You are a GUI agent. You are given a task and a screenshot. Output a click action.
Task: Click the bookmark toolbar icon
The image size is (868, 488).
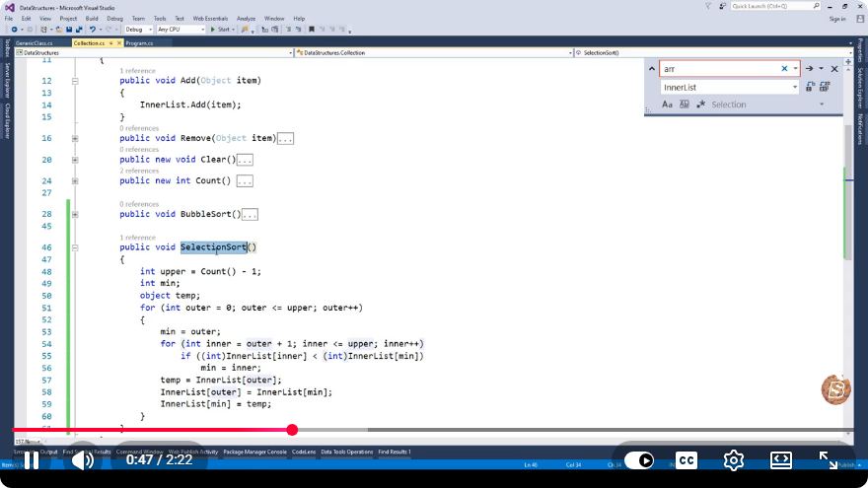[312, 30]
